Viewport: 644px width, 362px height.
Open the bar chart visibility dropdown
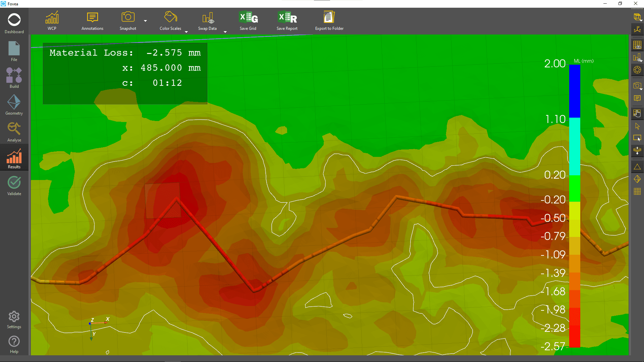[x=637, y=57]
